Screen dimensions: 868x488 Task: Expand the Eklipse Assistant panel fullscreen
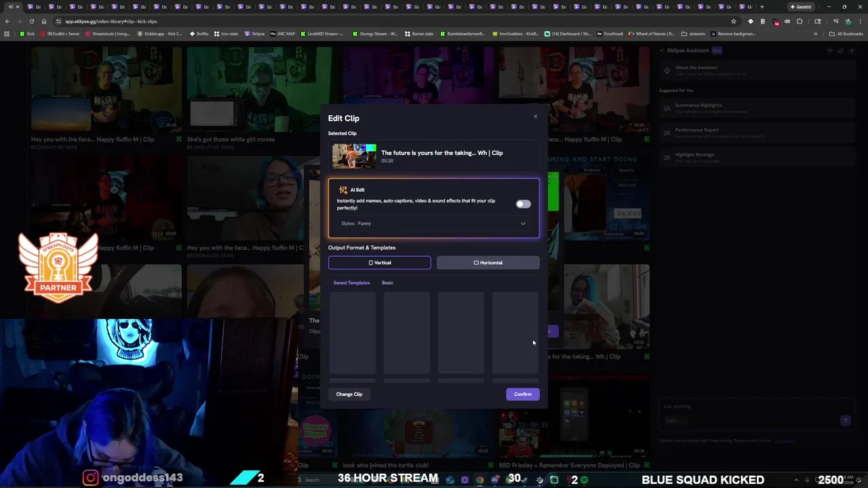[840, 50]
